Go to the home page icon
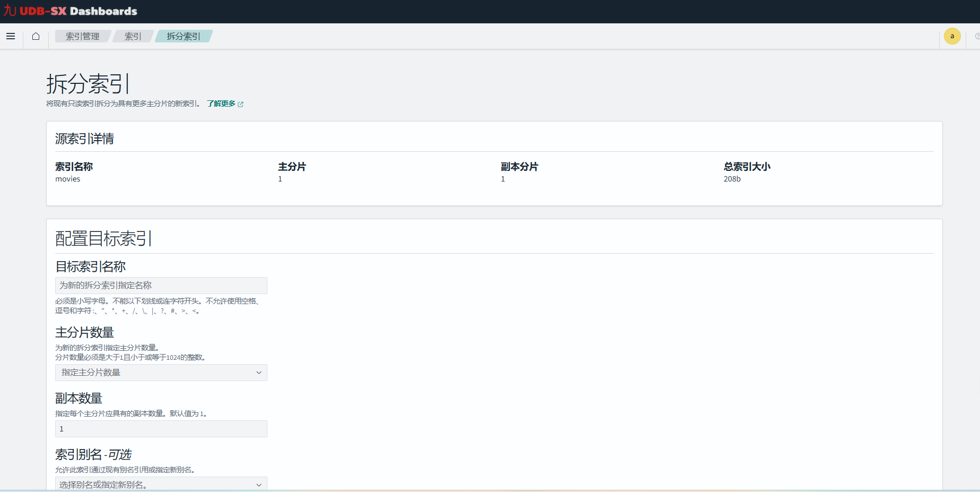This screenshot has height=492, width=980. (36, 36)
